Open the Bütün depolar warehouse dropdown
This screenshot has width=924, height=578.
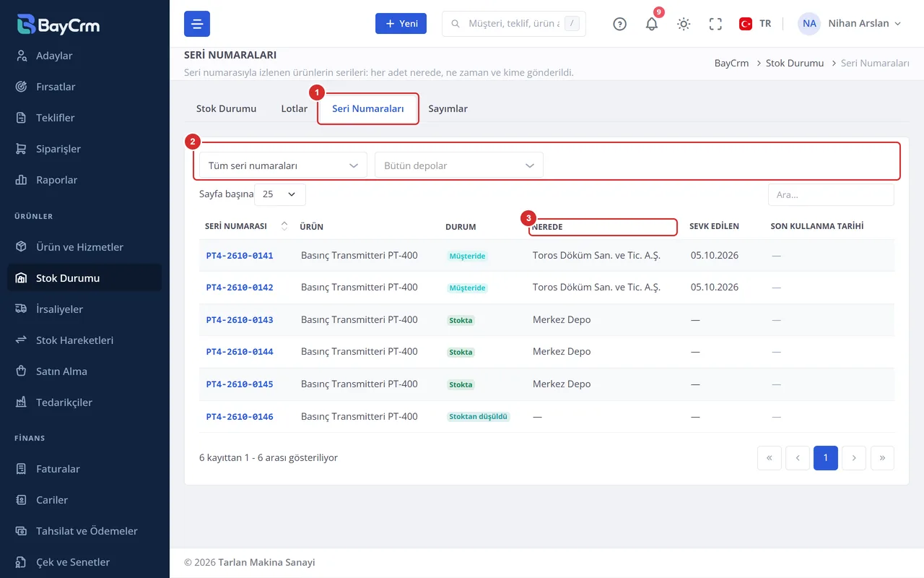coord(459,165)
